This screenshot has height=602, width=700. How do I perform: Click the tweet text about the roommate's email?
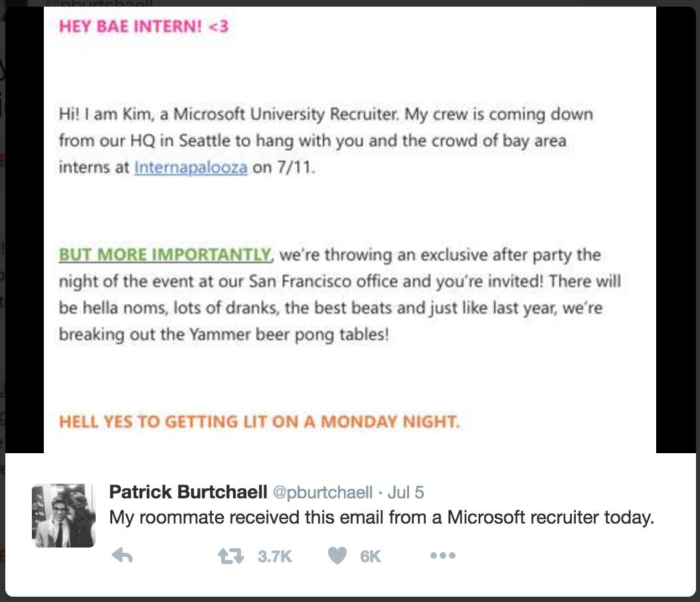381,517
